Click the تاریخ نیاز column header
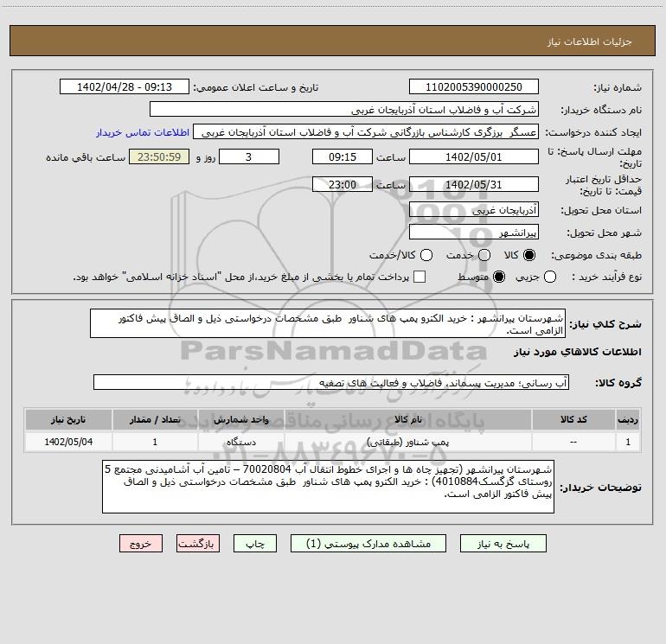Image resolution: width=666 pixels, height=644 pixels. (x=68, y=420)
